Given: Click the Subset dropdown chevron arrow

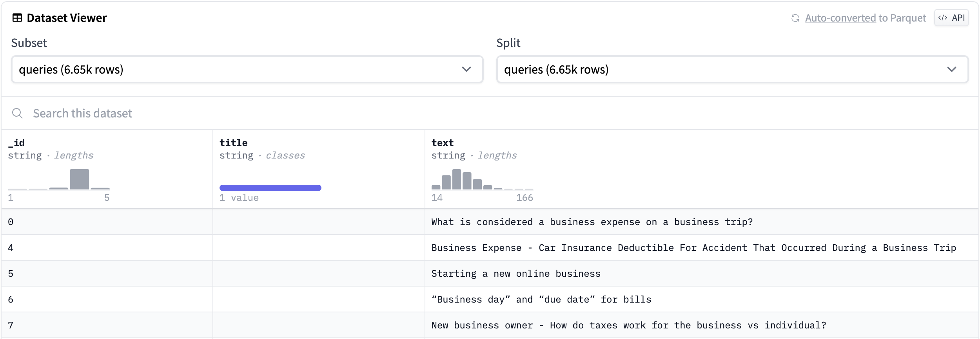Looking at the screenshot, I should coord(466,69).
